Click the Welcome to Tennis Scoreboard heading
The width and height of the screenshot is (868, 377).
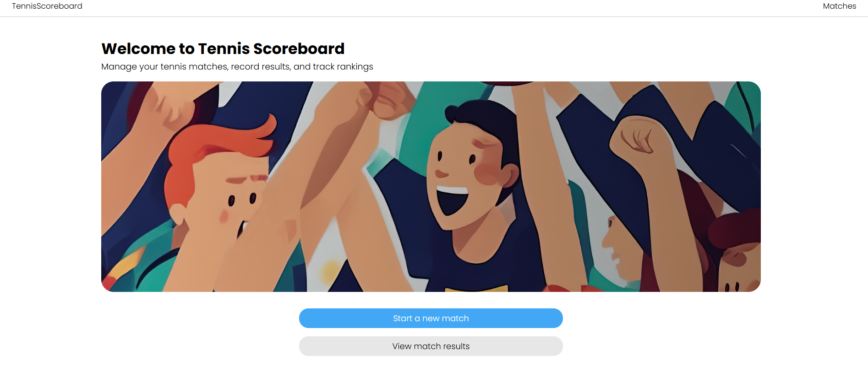pos(223,48)
